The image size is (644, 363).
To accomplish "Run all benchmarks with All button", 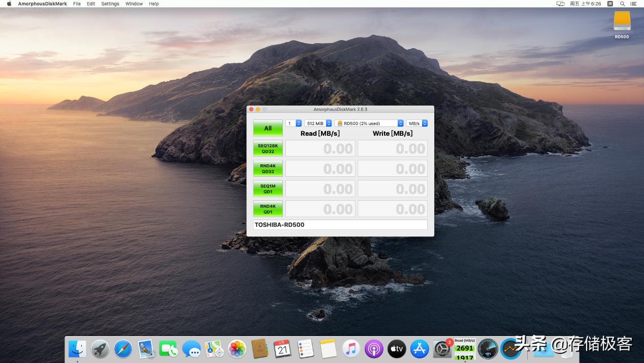I will tap(268, 128).
